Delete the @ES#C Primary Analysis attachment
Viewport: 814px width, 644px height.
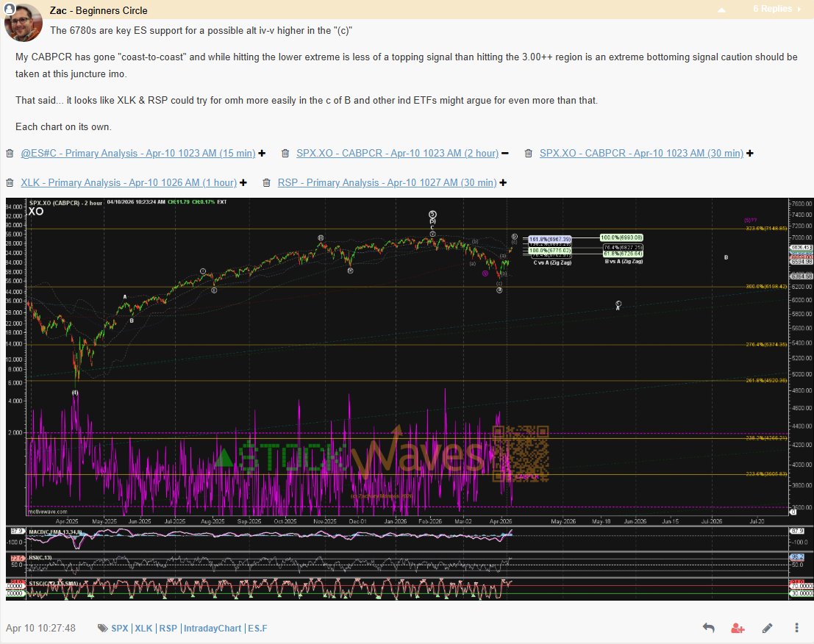click(x=10, y=153)
